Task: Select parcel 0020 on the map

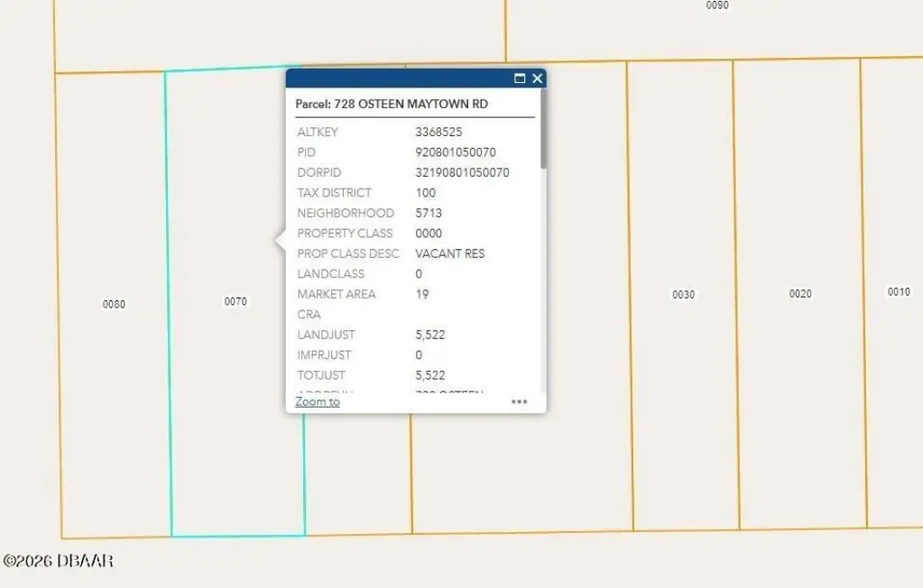Action: tap(800, 293)
